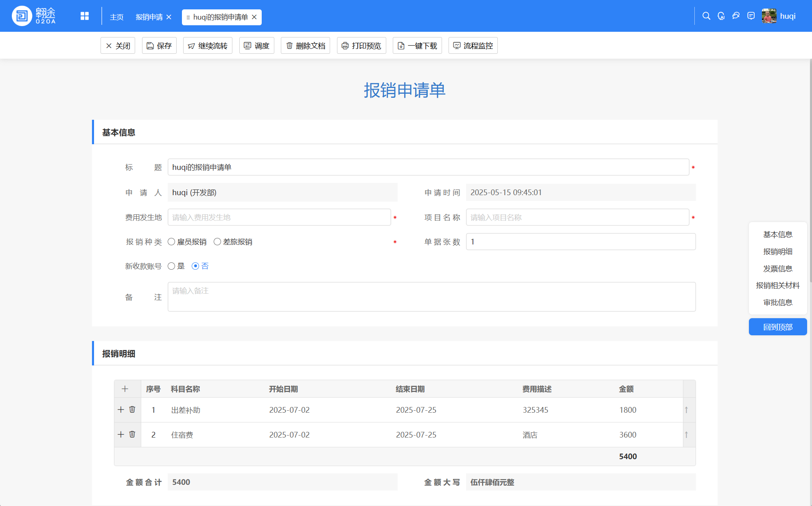The image size is (812, 506).
Task: Jump to 发票信息 section link
Action: pos(777,268)
